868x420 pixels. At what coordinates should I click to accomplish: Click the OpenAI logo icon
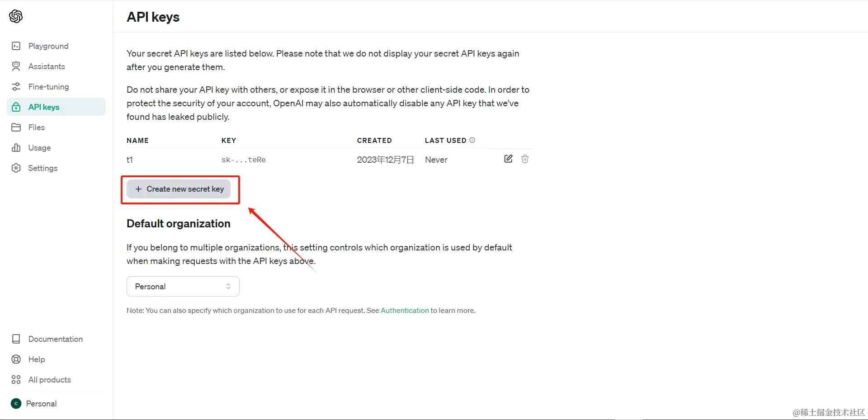(x=16, y=16)
